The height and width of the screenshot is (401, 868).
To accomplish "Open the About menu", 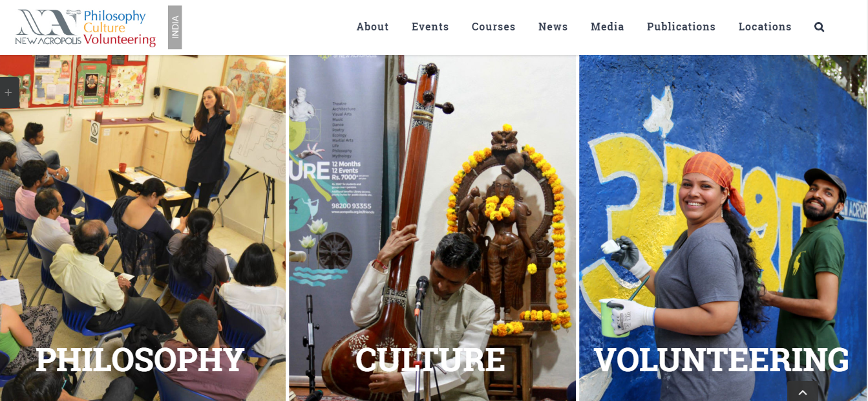I will (x=373, y=27).
